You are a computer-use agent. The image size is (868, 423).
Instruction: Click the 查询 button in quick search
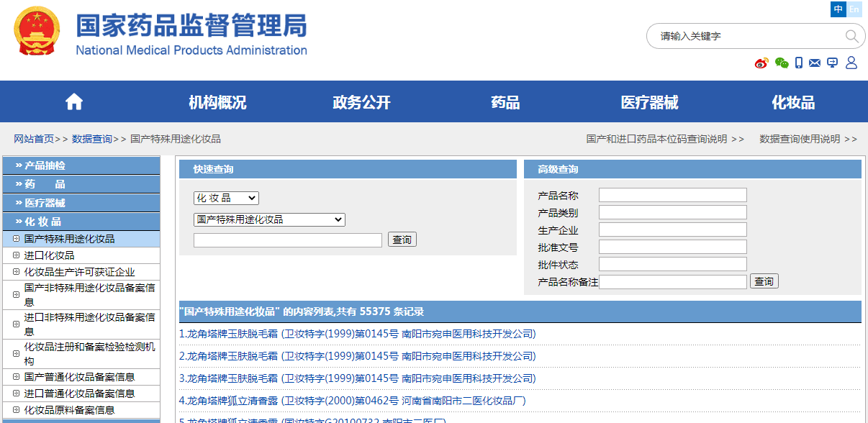402,240
